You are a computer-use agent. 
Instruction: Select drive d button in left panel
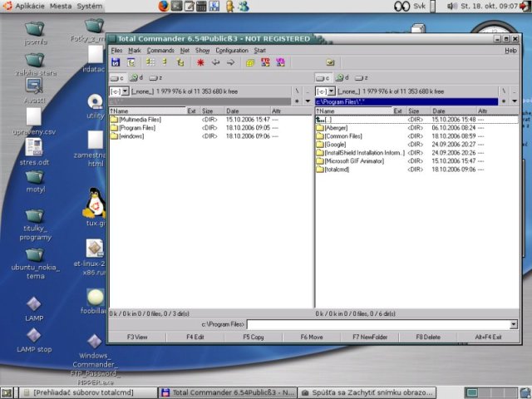click(137, 78)
